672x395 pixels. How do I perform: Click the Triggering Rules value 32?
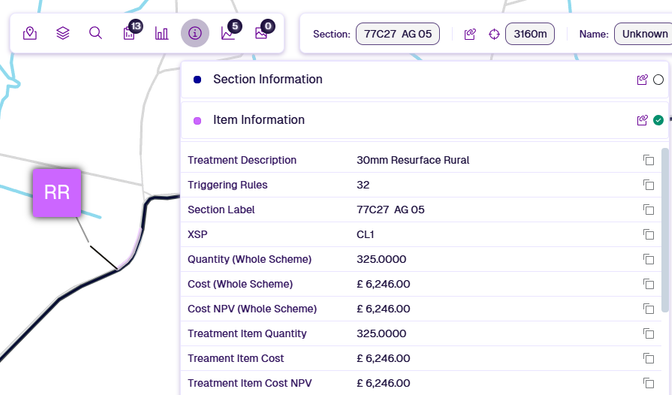[x=363, y=185]
